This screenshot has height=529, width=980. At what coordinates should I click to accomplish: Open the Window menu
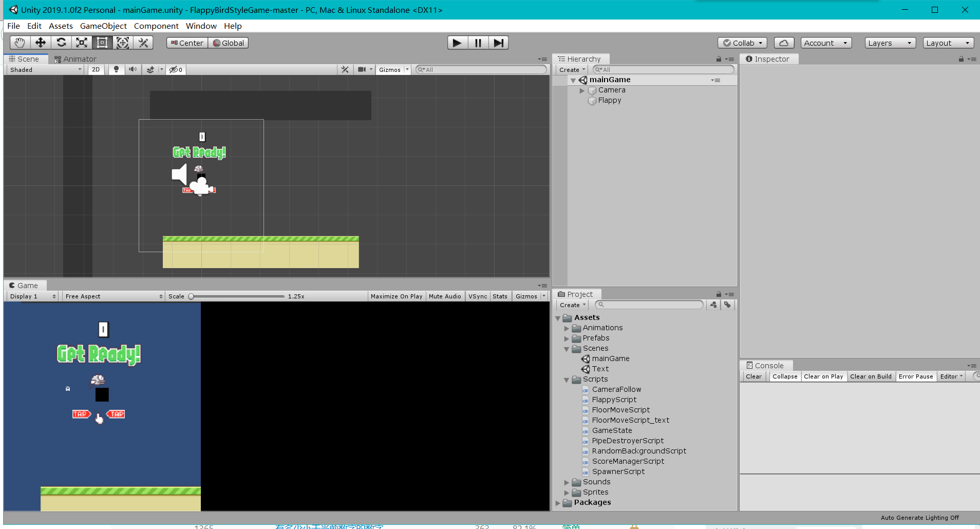(201, 26)
